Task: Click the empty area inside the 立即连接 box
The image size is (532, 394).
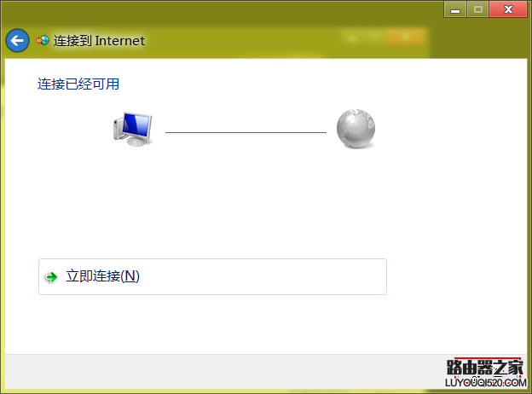Action: 263,276
